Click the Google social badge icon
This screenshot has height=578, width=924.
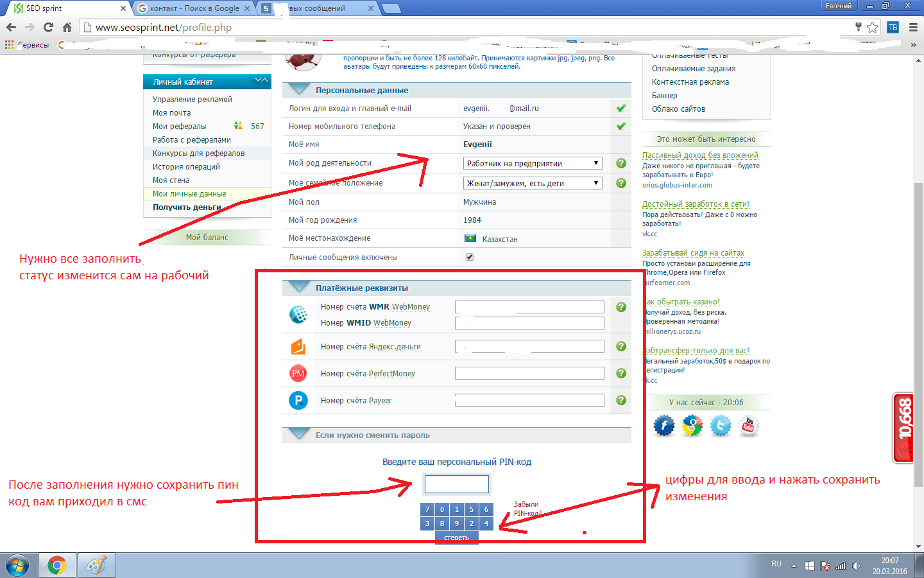(x=692, y=425)
